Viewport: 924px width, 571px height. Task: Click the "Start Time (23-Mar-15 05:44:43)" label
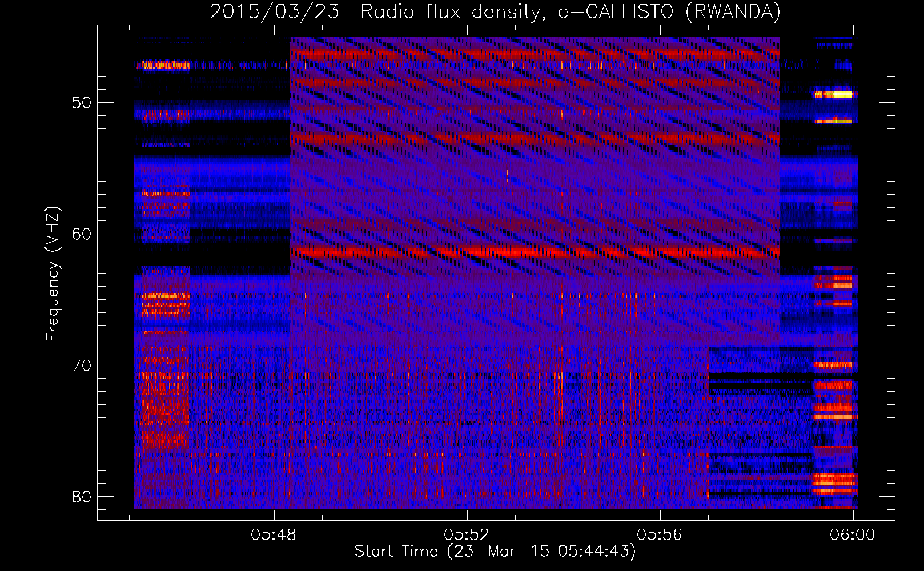tap(495, 552)
